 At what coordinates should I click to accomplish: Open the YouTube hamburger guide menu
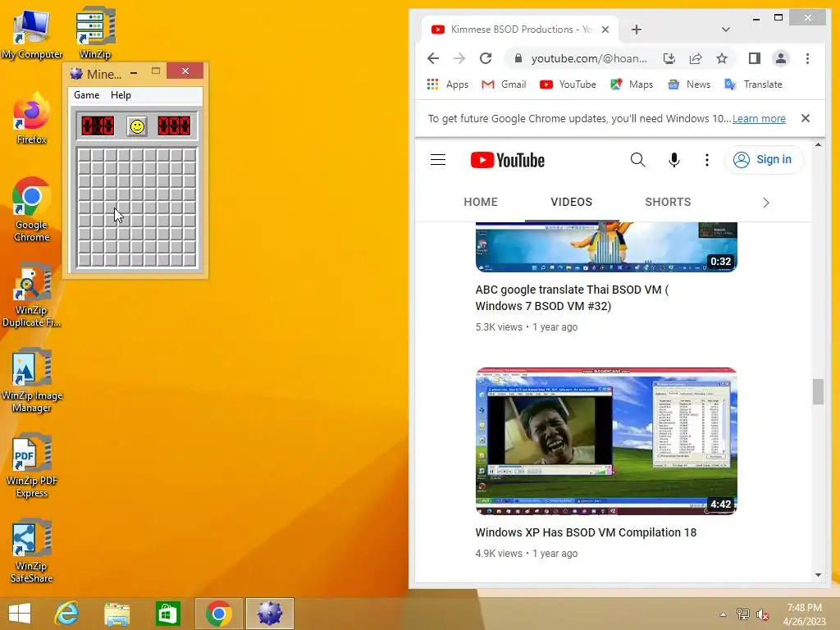pyautogui.click(x=438, y=160)
